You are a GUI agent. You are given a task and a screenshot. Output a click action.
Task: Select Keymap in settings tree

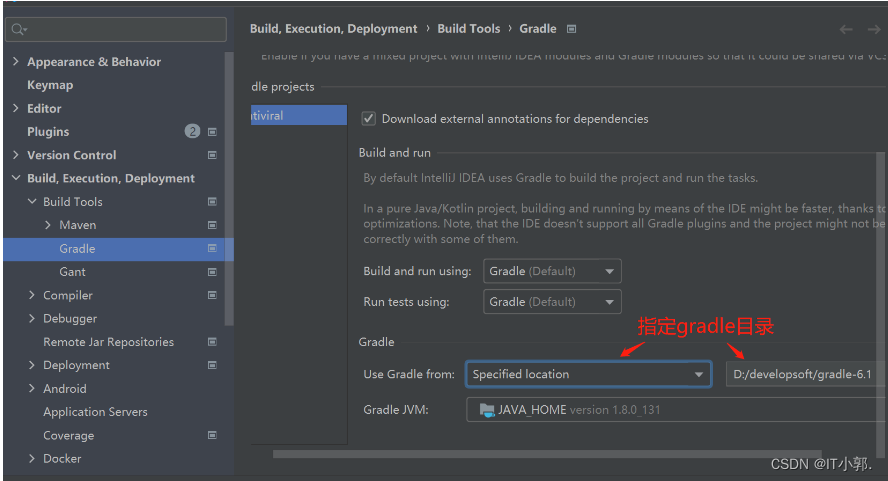coord(50,85)
